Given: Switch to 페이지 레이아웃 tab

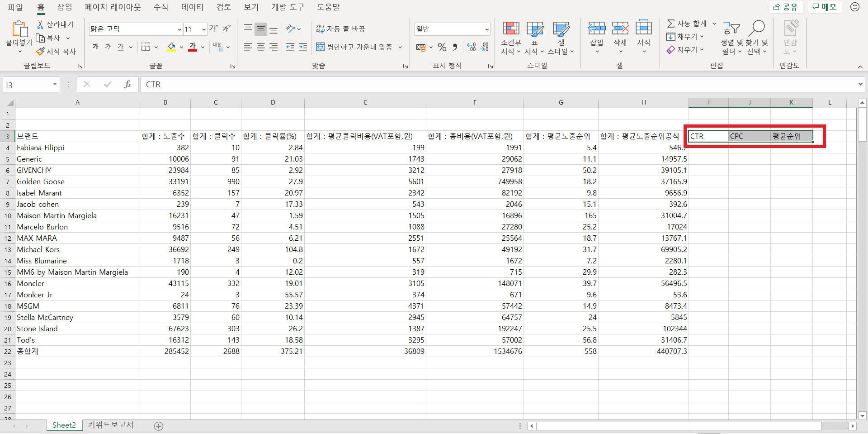Looking at the screenshot, I should pyautogui.click(x=113, y=7).
